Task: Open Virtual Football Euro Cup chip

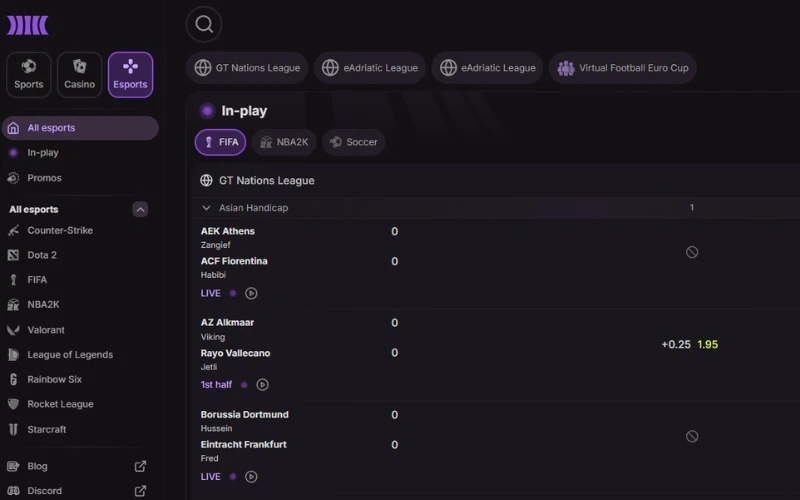Action: coord(622,68)
